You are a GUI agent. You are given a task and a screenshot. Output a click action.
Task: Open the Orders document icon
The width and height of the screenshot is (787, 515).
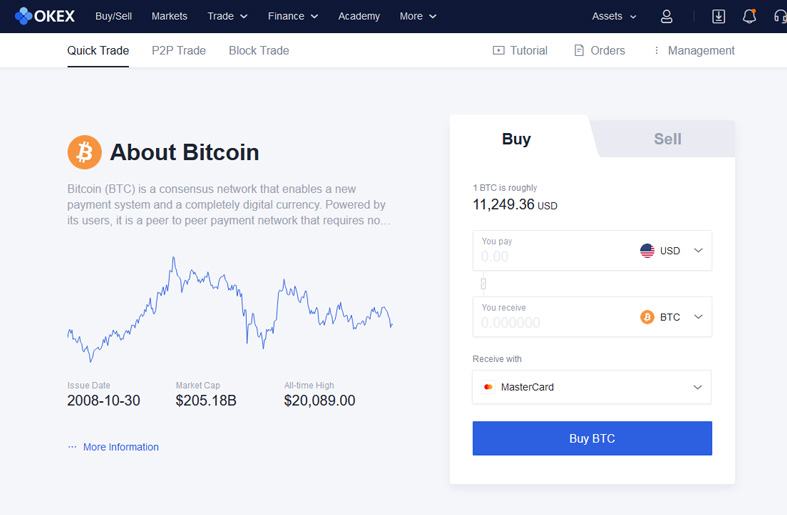coord(579,50)
